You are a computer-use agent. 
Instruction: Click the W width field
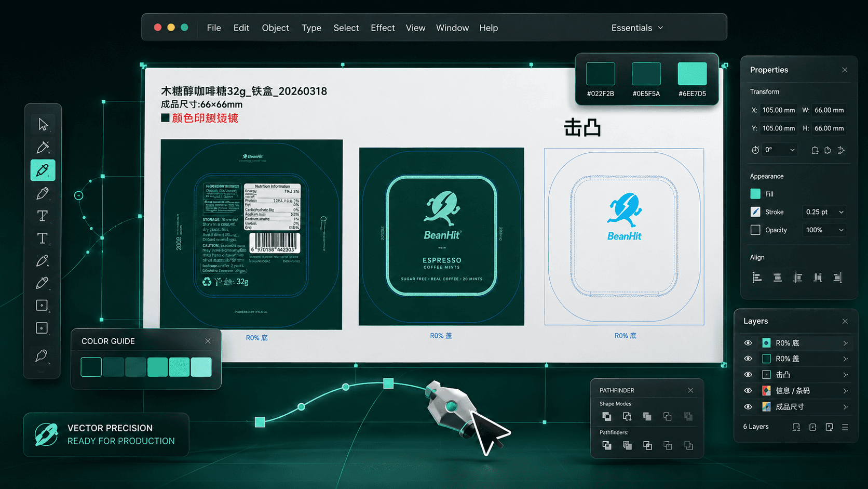[829, 110]
